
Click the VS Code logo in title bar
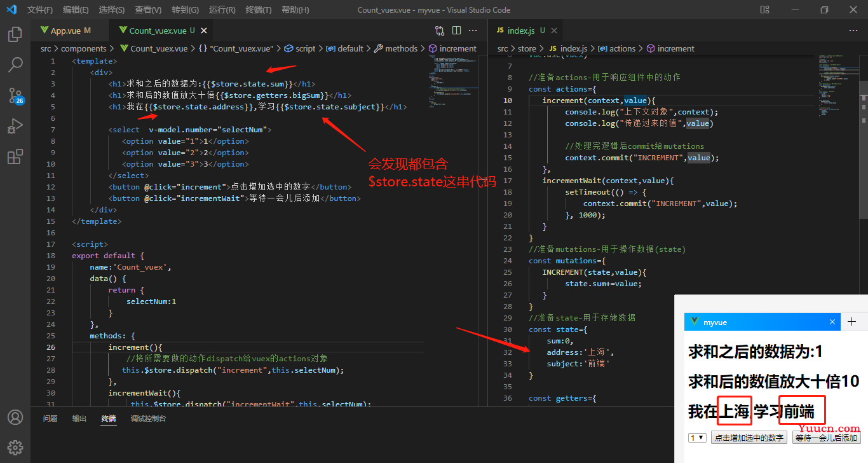[11, 10]
